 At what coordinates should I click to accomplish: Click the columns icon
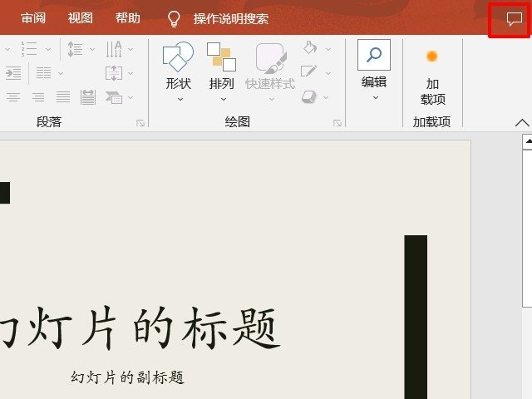pos(43,73)
